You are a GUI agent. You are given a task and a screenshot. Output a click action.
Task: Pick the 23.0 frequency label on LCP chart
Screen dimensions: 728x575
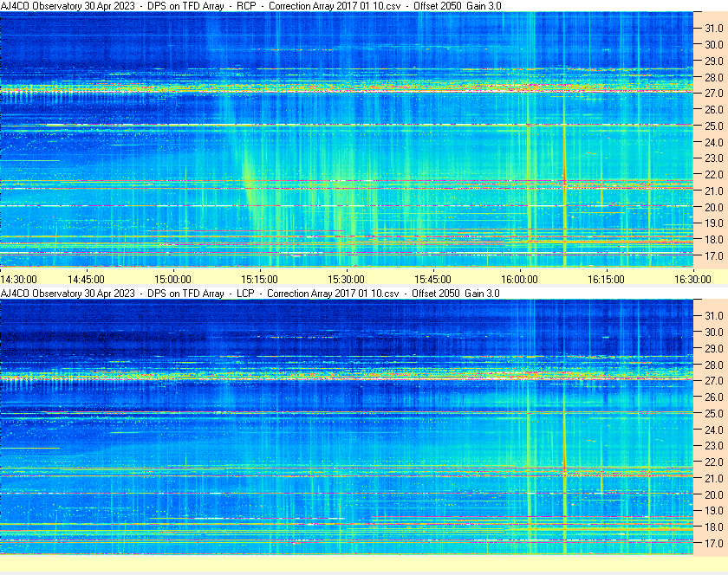click(714, 445)
